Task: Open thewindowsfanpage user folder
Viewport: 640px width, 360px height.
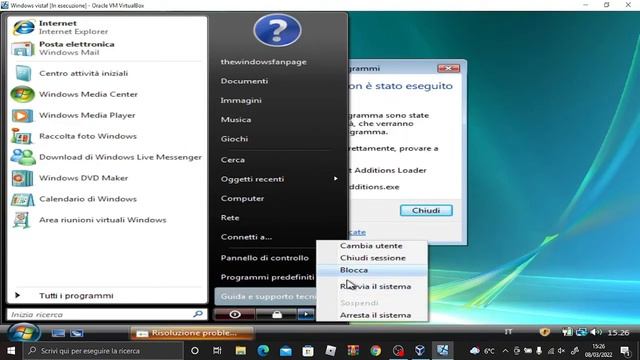Action: (x=263, y=62)
